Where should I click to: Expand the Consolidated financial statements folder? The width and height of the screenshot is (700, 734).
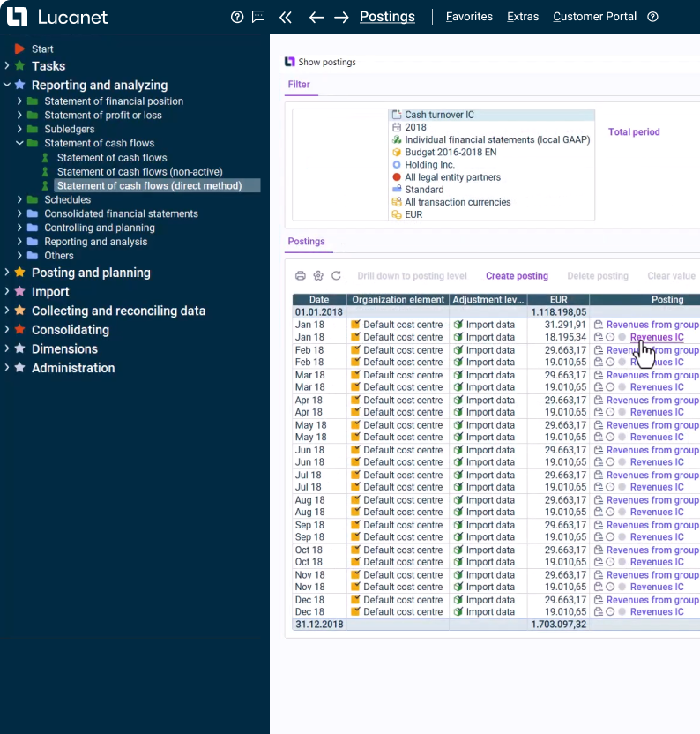pos(19,213)
